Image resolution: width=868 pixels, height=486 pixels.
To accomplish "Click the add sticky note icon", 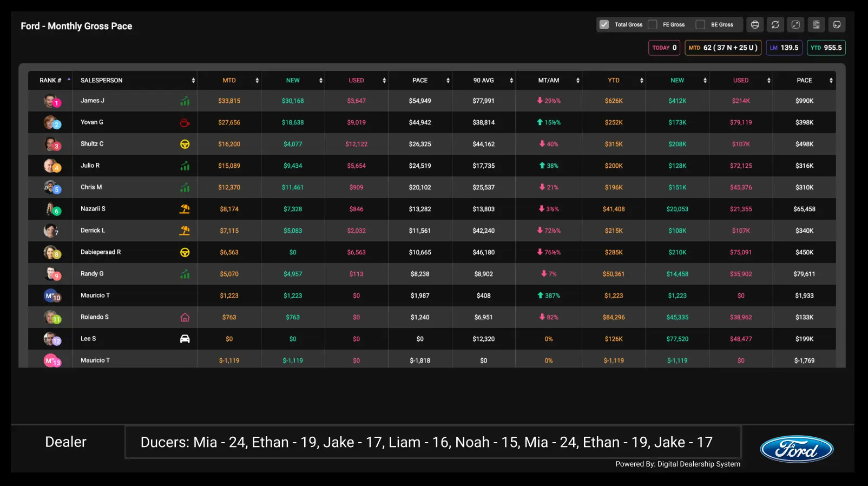I will [x=837, y=25].
